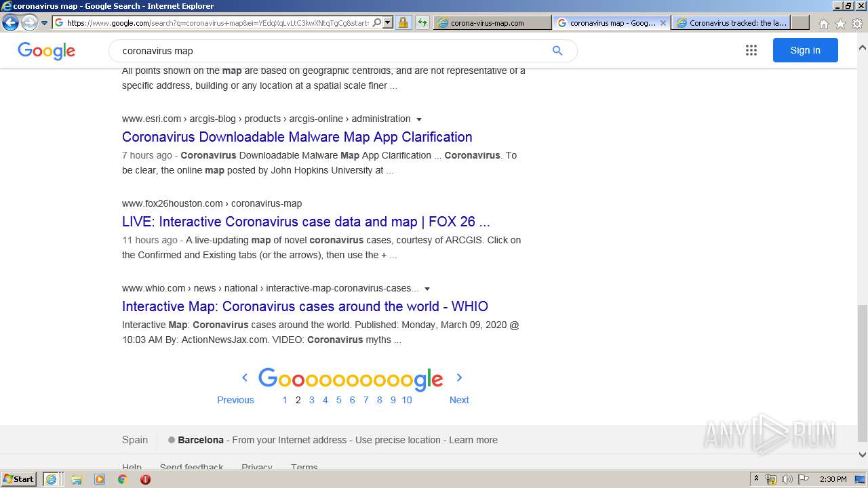Screen dimensions: 868x488
Task: Open Windows Explorer folder taskbar icon
Action: pyautogui.click(x=77, y=479)
